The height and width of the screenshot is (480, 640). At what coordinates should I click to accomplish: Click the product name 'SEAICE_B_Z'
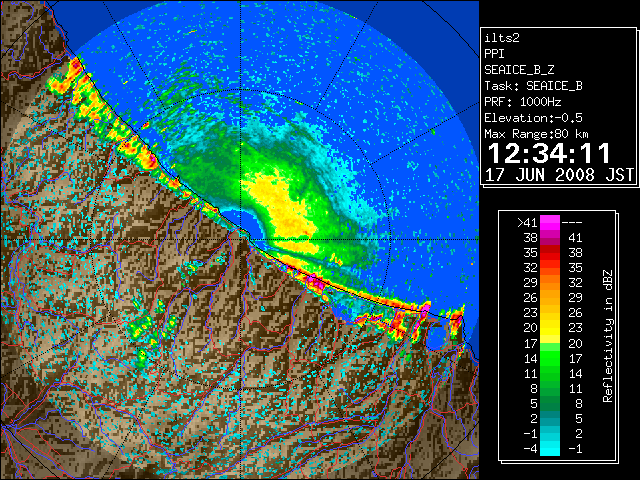point(519,70)
